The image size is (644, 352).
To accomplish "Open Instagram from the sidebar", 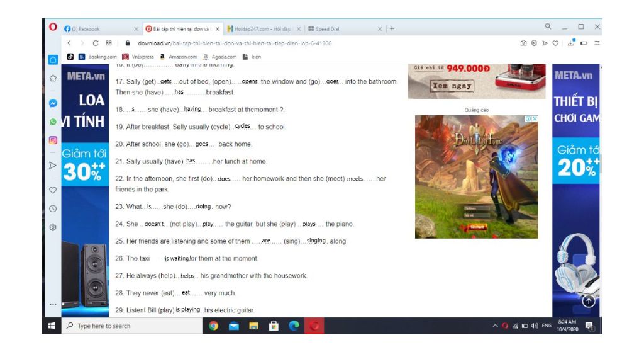I will [x=53, y=140].
